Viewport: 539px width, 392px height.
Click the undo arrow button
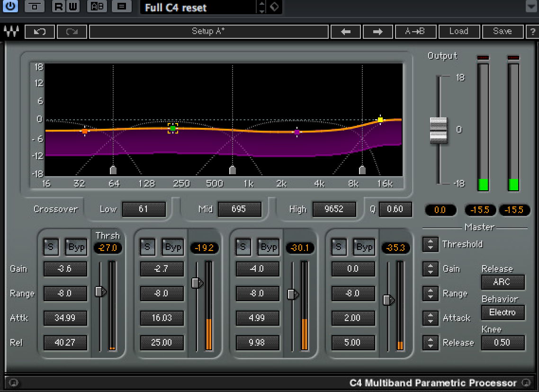[x=40, y=32]
